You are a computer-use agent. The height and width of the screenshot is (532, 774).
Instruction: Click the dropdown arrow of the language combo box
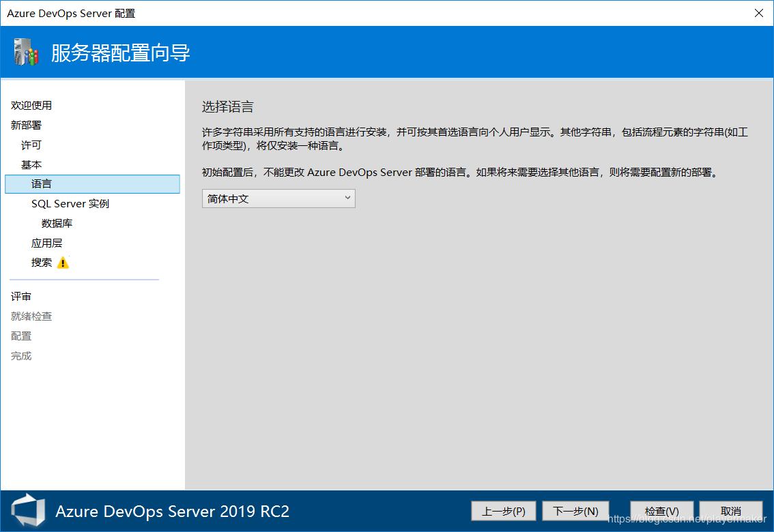point(347,198)
